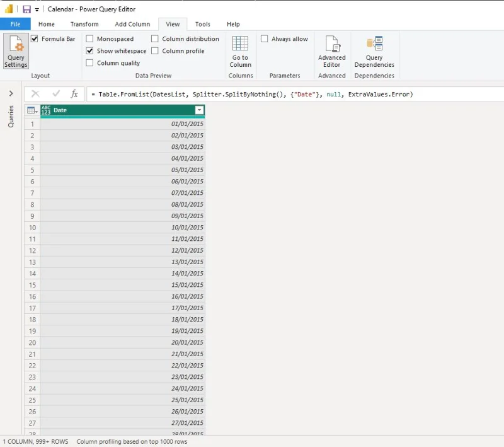Viewport: 504px width, 447px height.
Task: Select cell 27/01/2015
Action: [x=122, y=423]
